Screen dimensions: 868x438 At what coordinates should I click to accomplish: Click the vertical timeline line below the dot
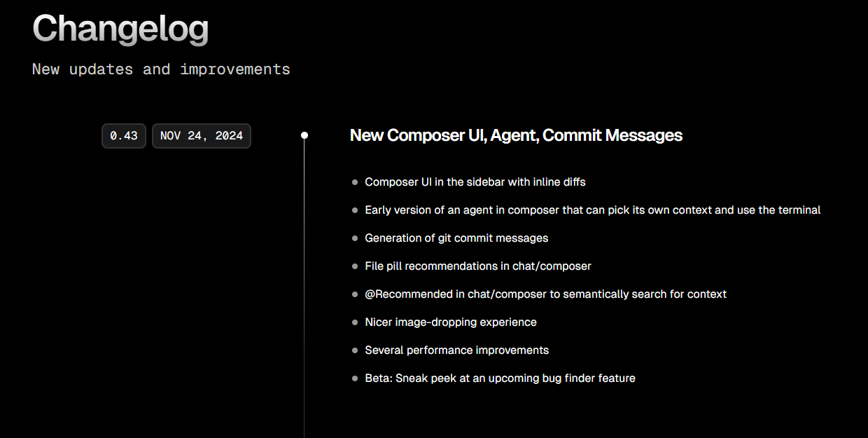(304, 294)
